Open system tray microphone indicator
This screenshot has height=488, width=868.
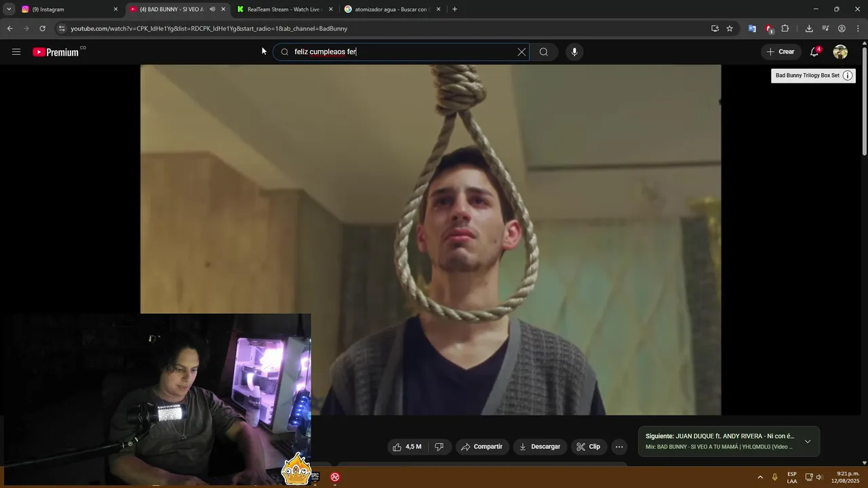point(775,477)
